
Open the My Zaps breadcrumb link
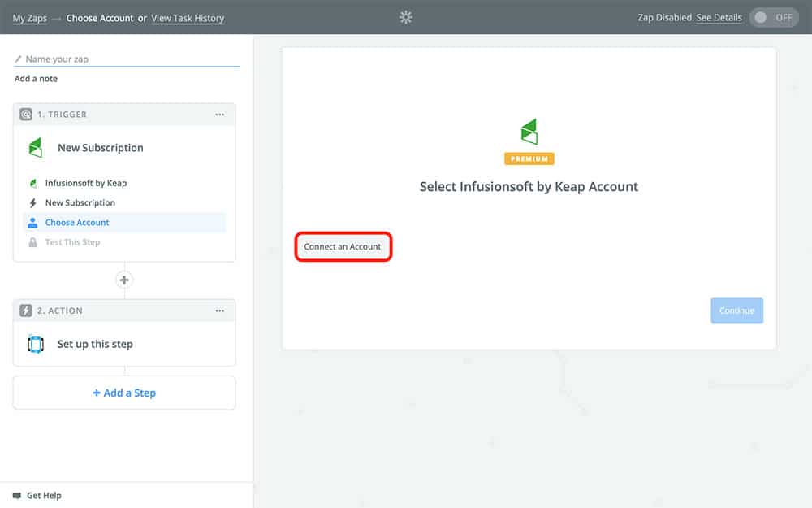[29, 18]
